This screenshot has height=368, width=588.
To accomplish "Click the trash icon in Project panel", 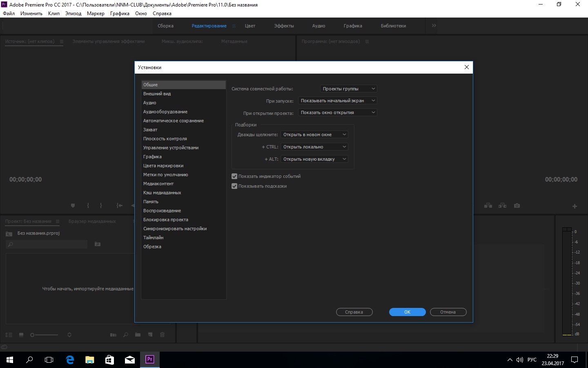I will (x=162, y=335).
